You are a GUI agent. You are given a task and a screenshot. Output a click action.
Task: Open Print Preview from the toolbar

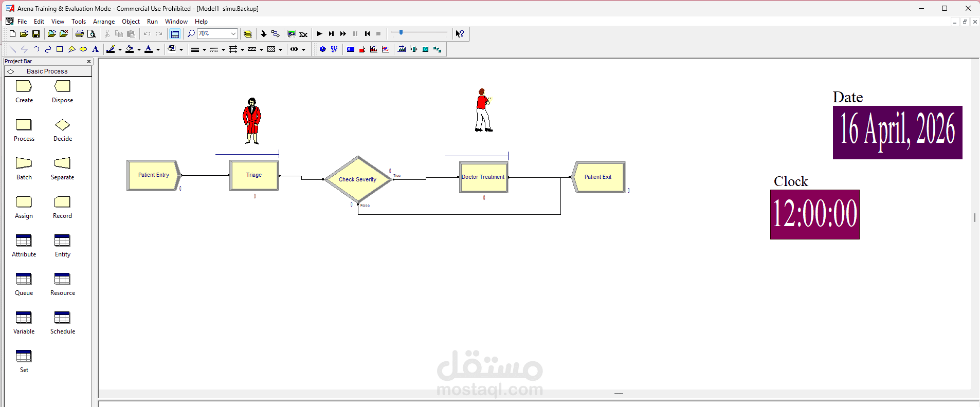(92, 34)
